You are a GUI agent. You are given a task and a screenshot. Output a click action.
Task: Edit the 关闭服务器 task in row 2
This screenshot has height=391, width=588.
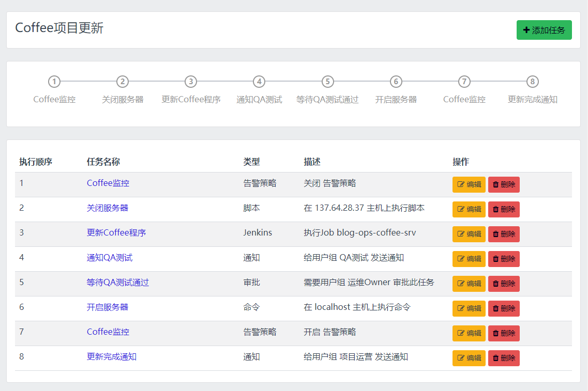click(x=469, y=209)
